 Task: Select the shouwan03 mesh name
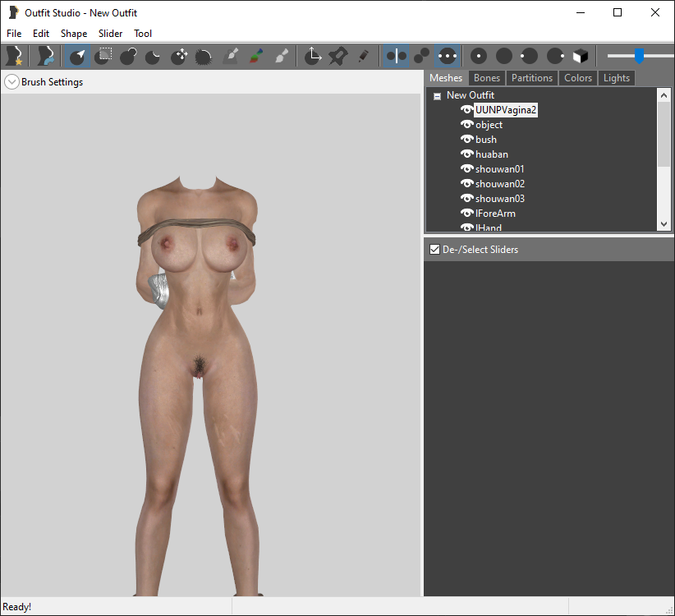(x=500, y=199)
